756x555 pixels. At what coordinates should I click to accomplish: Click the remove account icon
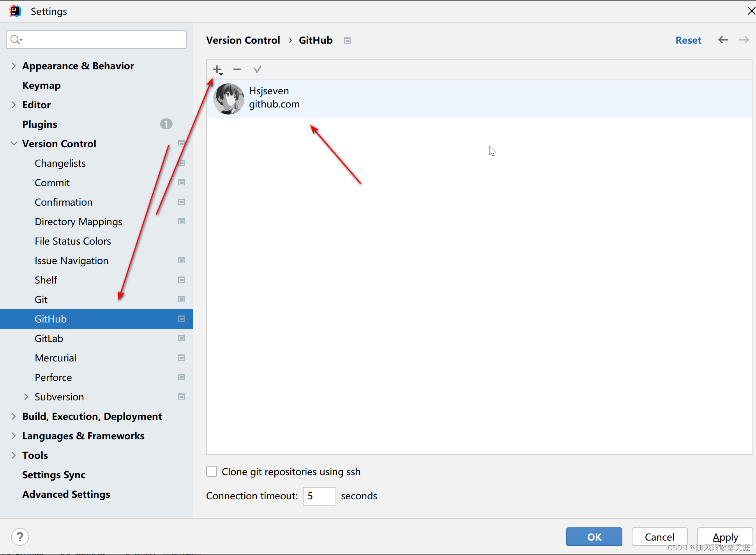(237, 70)
